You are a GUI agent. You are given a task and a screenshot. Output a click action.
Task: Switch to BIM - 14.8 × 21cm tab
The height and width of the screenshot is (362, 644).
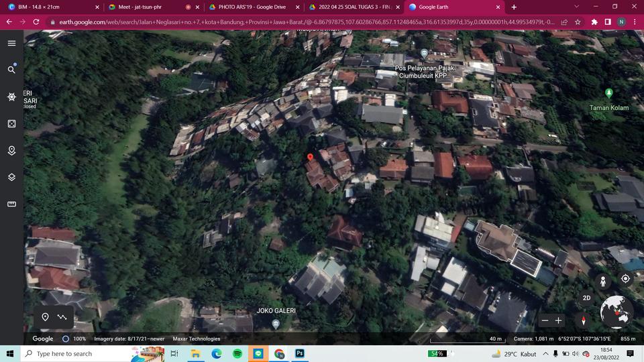[x=52, y=7]
